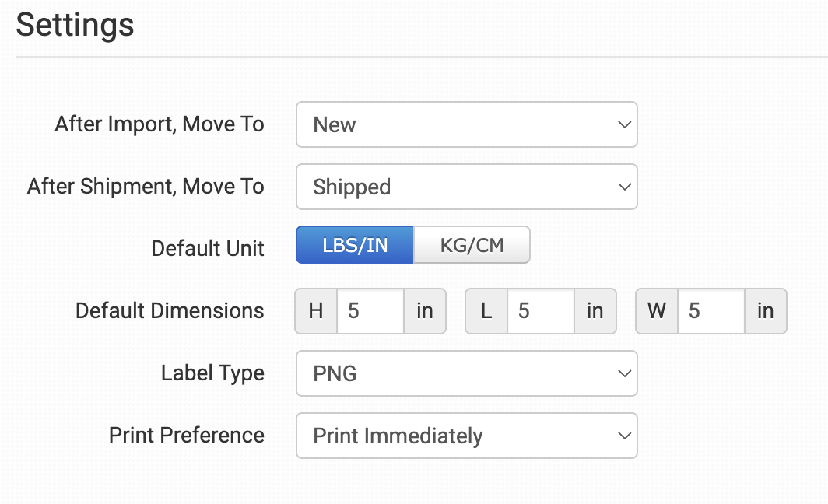Focus the Length dimension input field
This screenshot has width=828, height=504.
(x=540, y=311)
